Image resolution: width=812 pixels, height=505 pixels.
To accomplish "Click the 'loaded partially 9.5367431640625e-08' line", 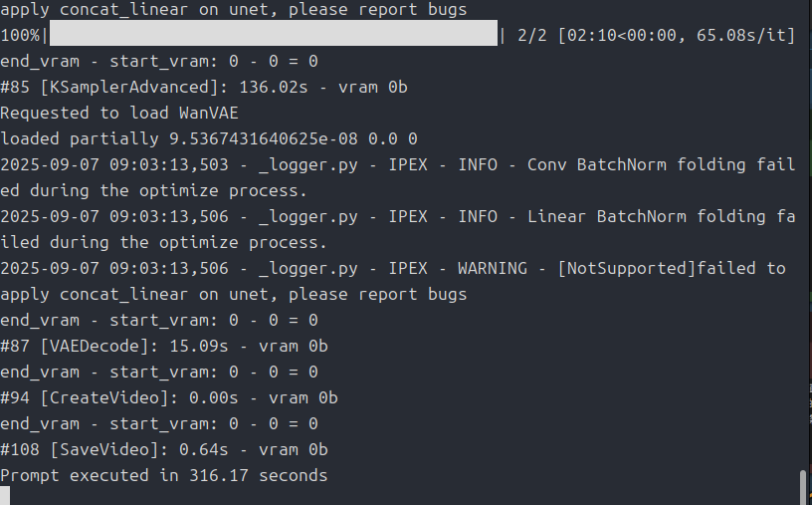I will (209, 138).
